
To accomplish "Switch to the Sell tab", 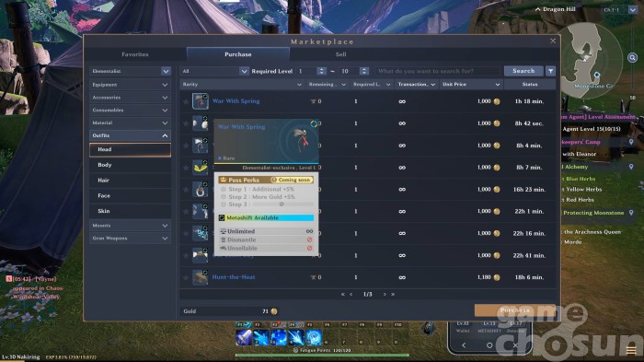I will tap(340, 54).
